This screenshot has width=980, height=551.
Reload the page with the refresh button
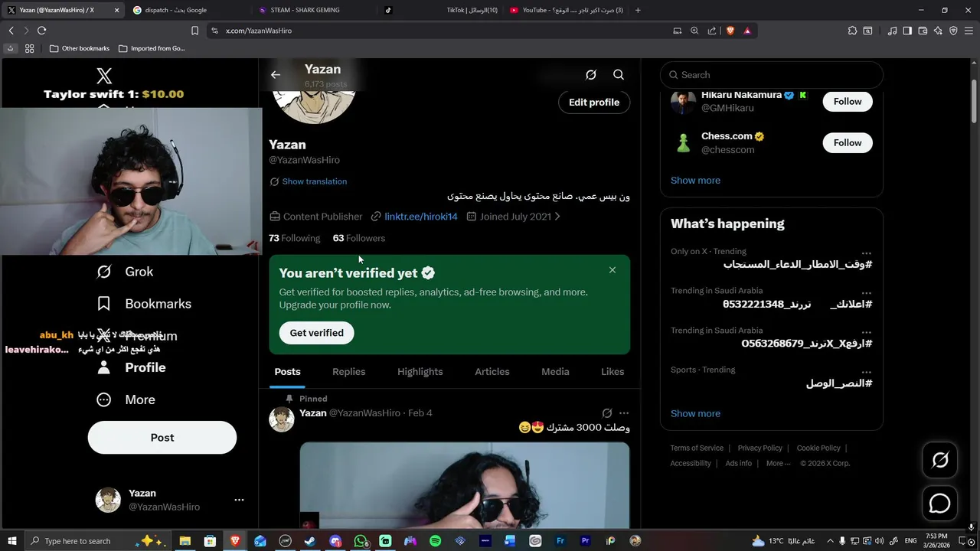point(41,31)
